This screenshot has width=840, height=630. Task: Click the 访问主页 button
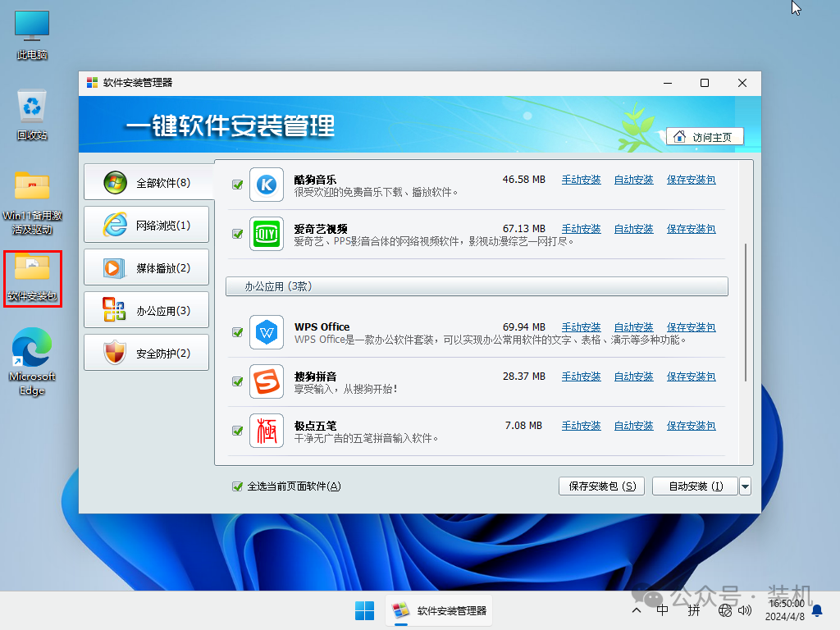click(x=705, y=137)
